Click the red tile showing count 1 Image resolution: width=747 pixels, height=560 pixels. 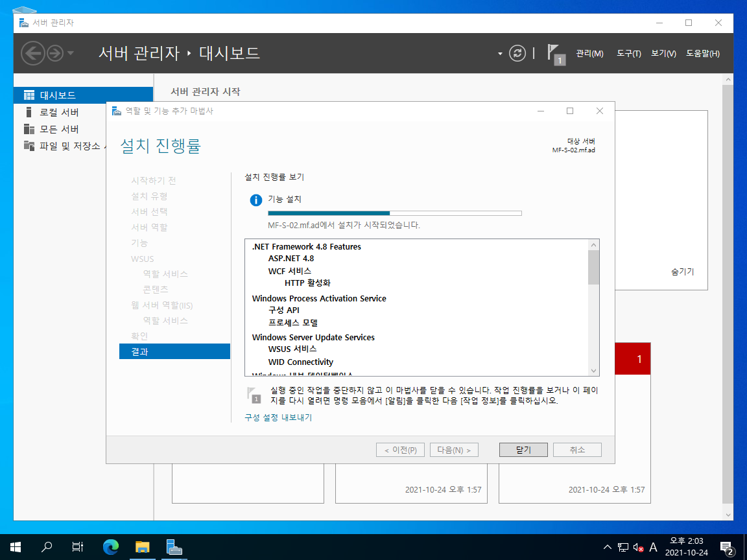633,358
